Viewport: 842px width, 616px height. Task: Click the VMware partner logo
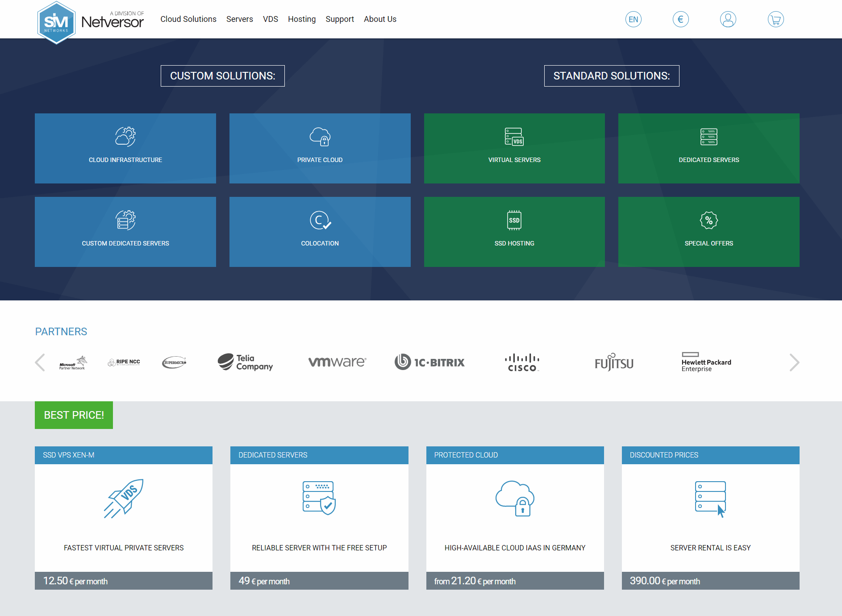337,362
